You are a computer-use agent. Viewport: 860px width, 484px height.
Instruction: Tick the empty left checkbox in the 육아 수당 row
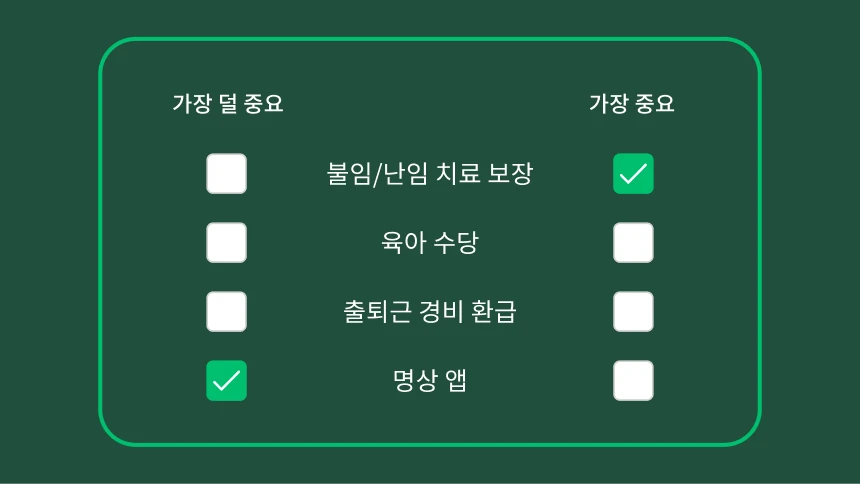[x=227, y=243]
